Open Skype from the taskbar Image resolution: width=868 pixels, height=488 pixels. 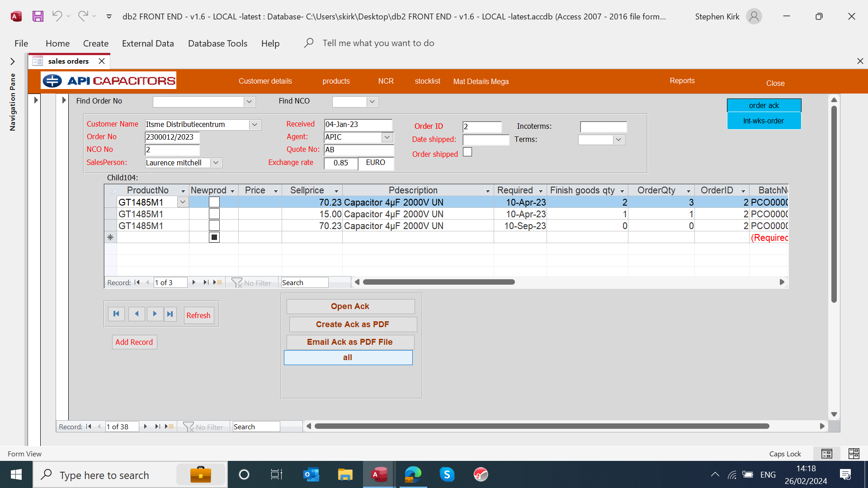pos(447,474)
